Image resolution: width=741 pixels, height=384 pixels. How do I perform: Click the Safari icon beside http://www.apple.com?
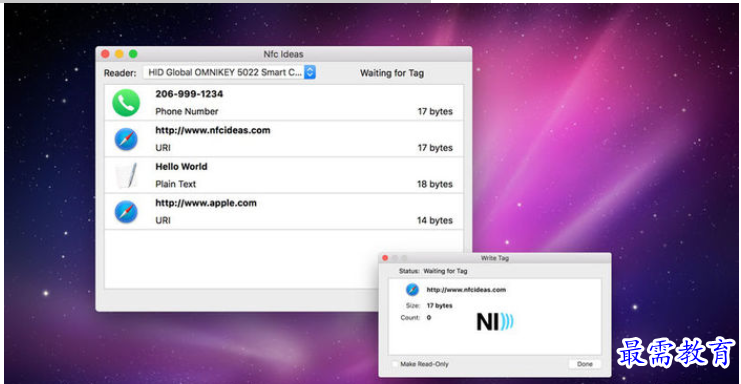pos(126,212)
